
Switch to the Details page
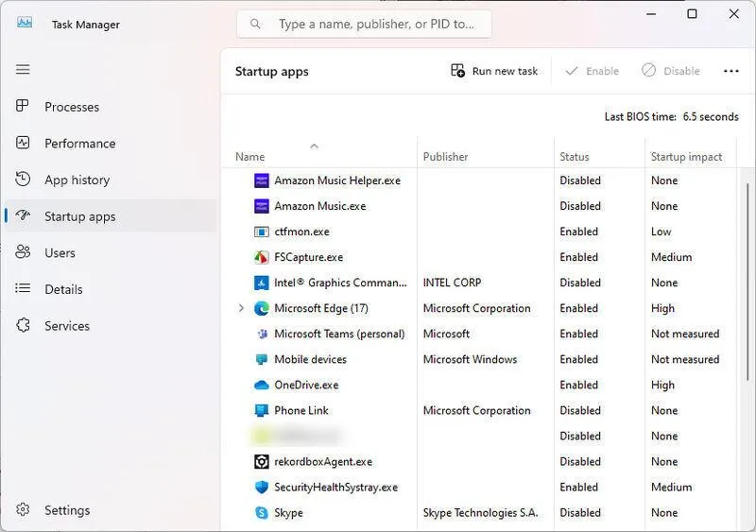click(111, 289)
